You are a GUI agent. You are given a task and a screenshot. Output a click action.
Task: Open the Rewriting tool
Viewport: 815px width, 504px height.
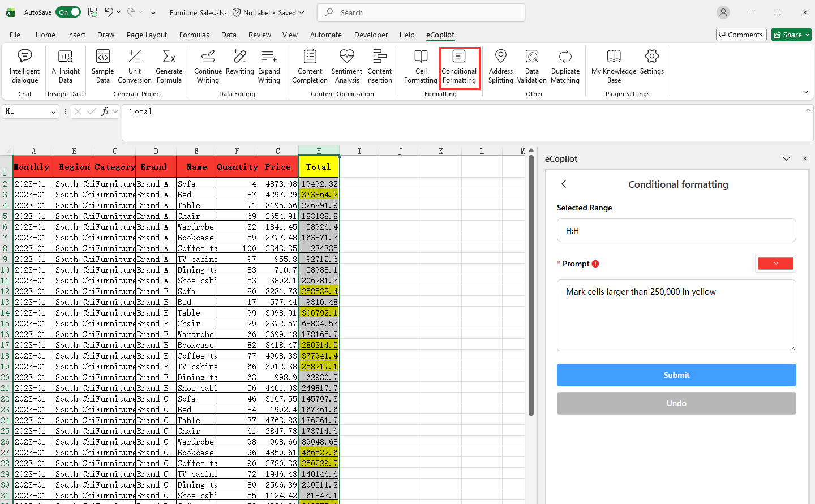(x=239, y=66)
